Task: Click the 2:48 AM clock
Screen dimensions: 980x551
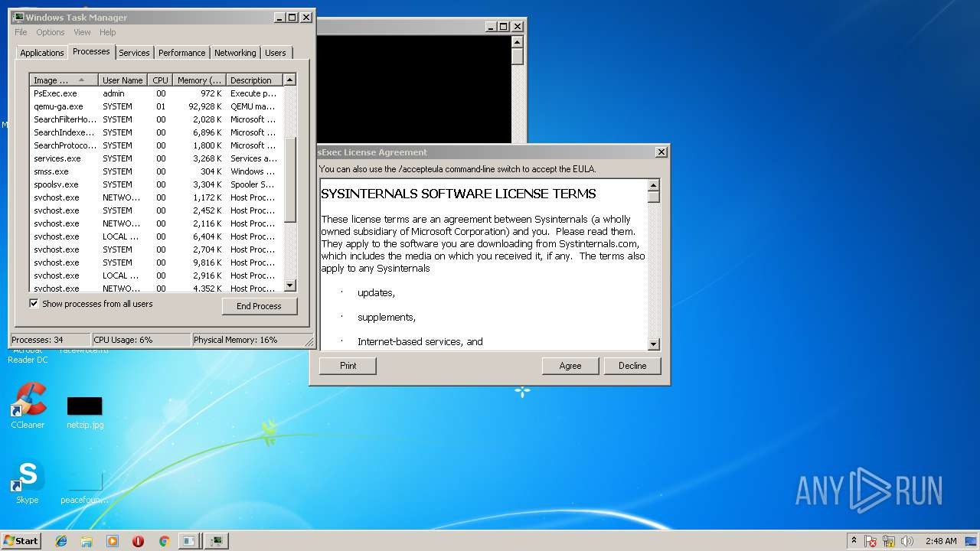Action: [x=941, y=541]
